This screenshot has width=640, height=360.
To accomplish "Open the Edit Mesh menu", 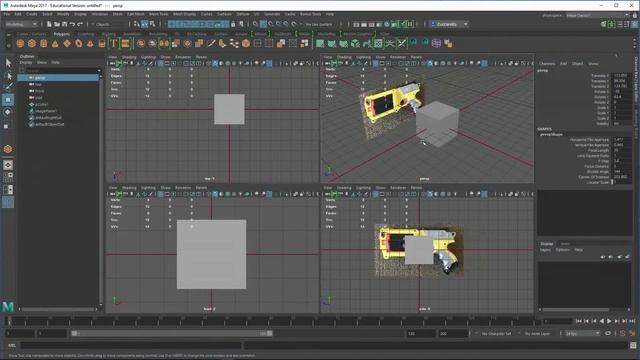I will (x=136, y=14).
